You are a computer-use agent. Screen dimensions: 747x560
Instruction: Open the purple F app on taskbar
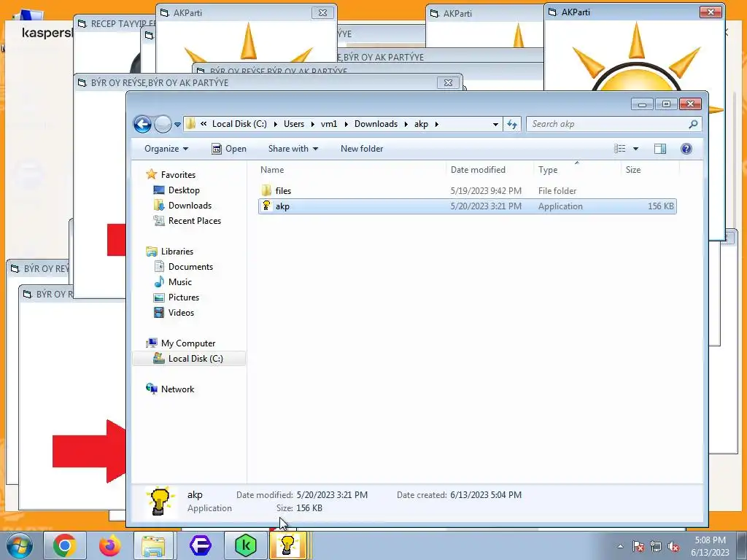[x=201, y=545]
